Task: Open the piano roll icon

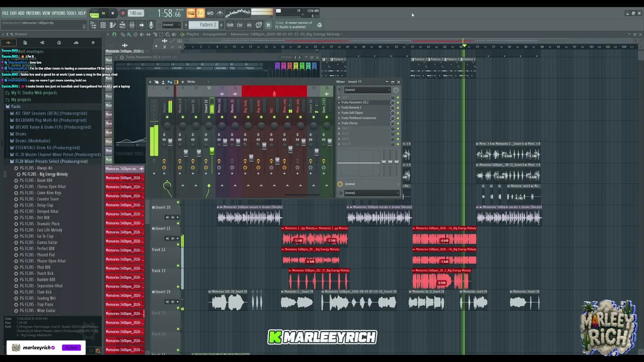Action: pyautogui.click(x=113, y=25)
